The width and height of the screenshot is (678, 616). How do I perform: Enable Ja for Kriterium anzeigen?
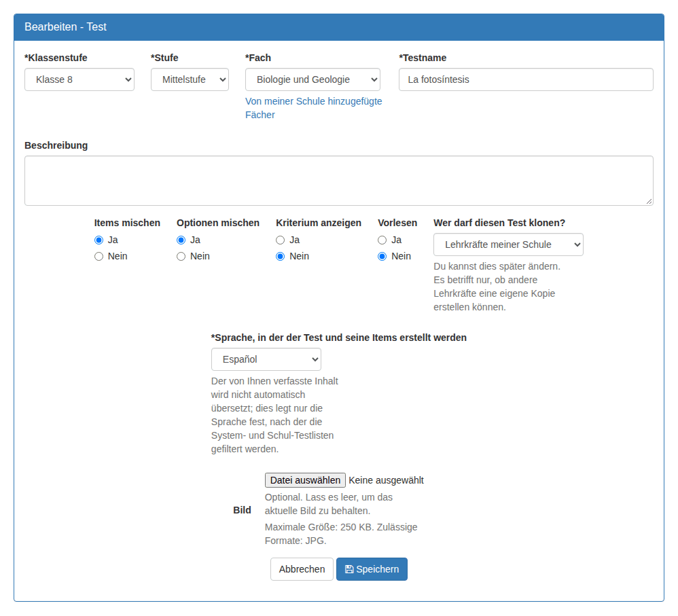pos(281,240)
